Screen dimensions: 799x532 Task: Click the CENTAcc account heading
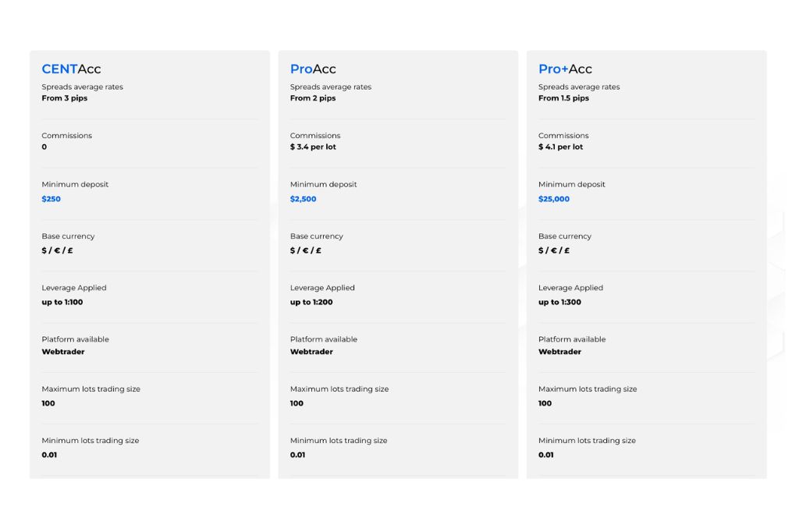tap(71, 69)
